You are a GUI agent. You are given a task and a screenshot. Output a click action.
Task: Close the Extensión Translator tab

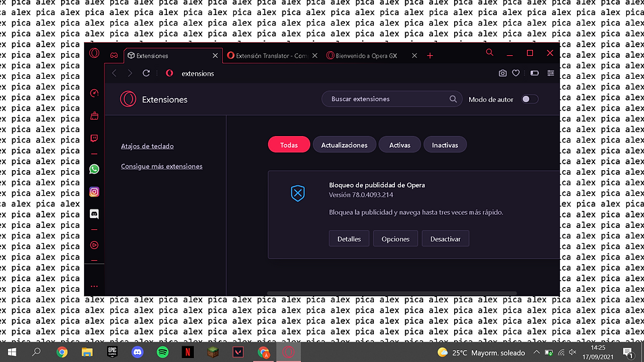315,55
